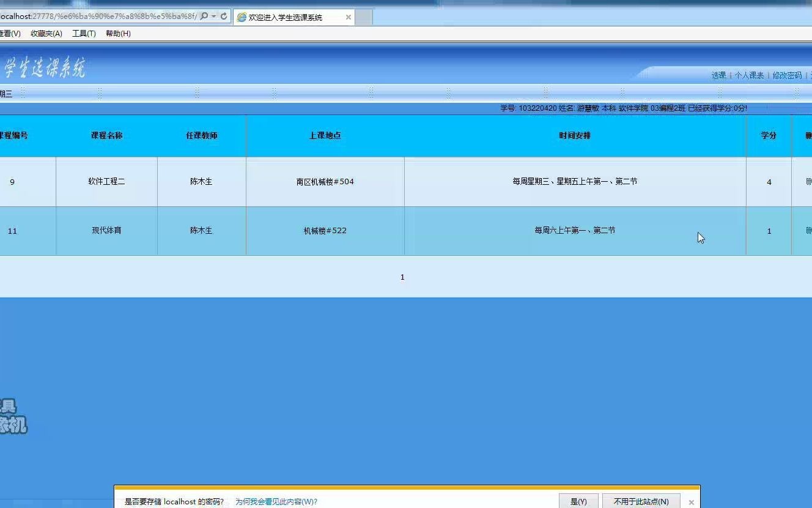Open the 工具(T) menu
The height and width of the screenshot is (508, 812).
(x=84, y=34)
